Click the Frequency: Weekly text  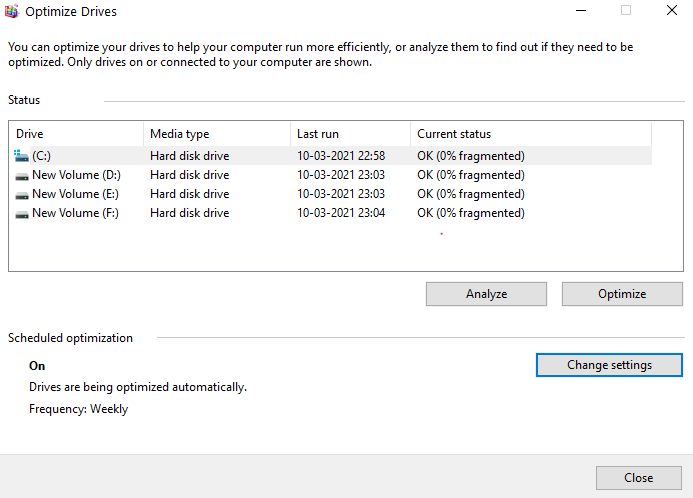click(x=79, y=409)
